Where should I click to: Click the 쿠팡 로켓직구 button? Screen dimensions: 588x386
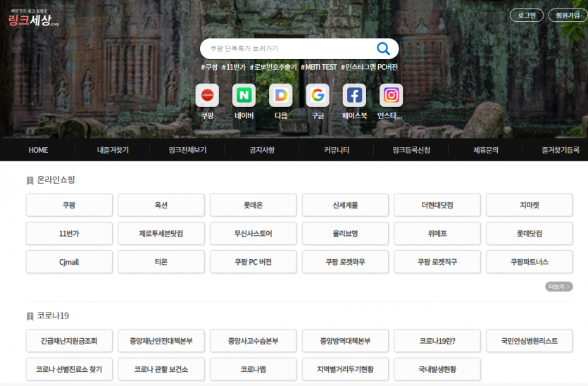(437, 262)
